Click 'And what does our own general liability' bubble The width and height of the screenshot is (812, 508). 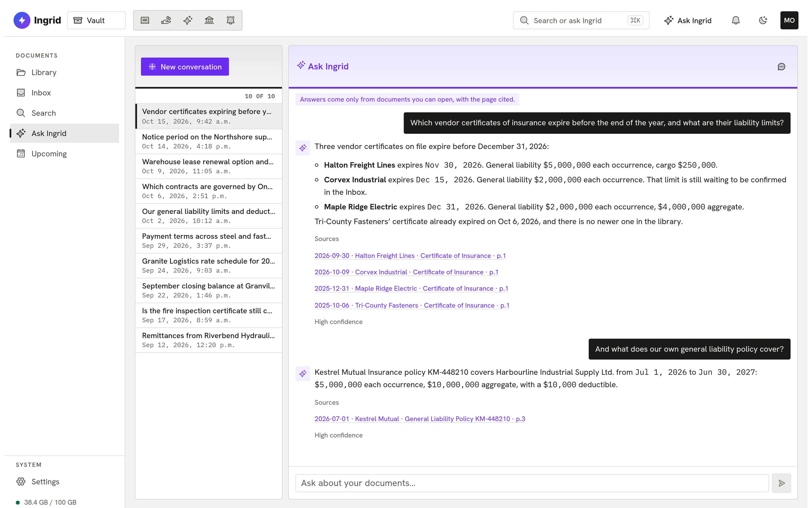tap(689, 349)
